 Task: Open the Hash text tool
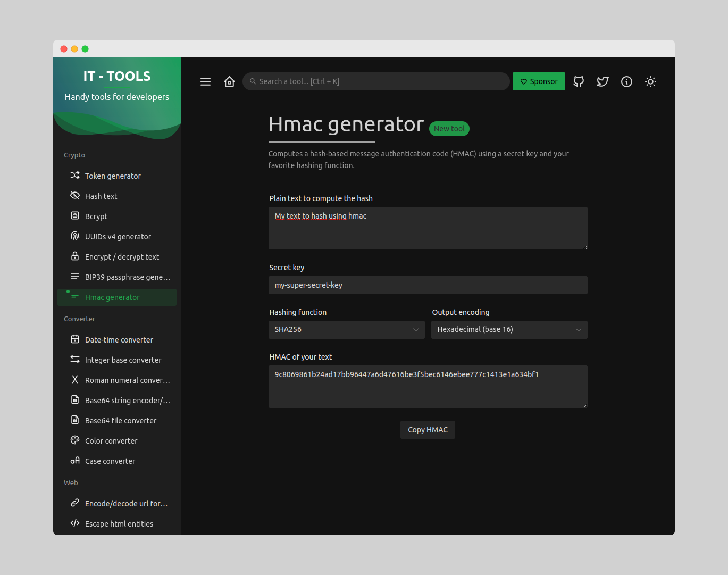pyautogui.click(x=101, y=196)
